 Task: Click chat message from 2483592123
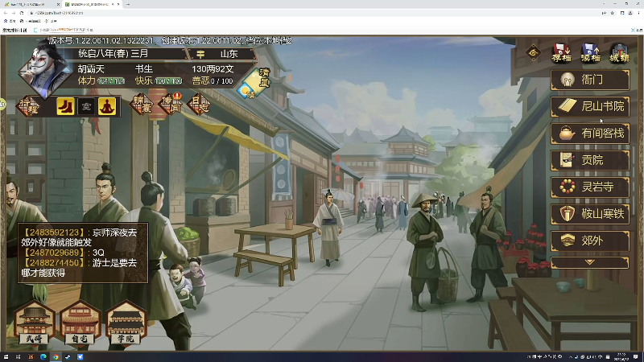coord(79,237)
